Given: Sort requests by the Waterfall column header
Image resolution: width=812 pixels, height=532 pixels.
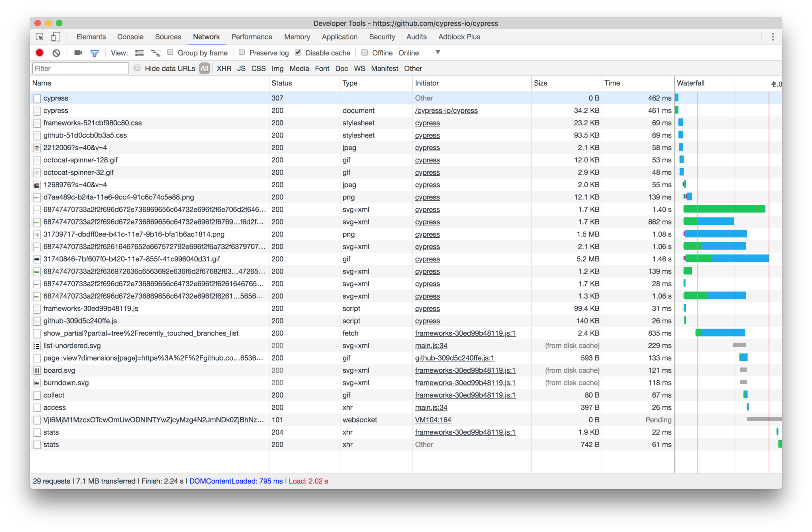Looking at the screenshot, I should pos(691,83).
